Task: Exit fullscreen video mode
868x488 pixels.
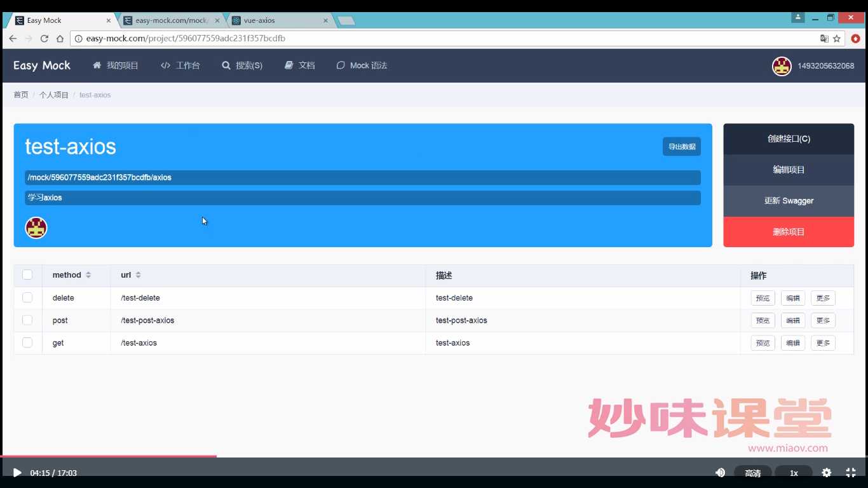Action: tap(851, 473)
